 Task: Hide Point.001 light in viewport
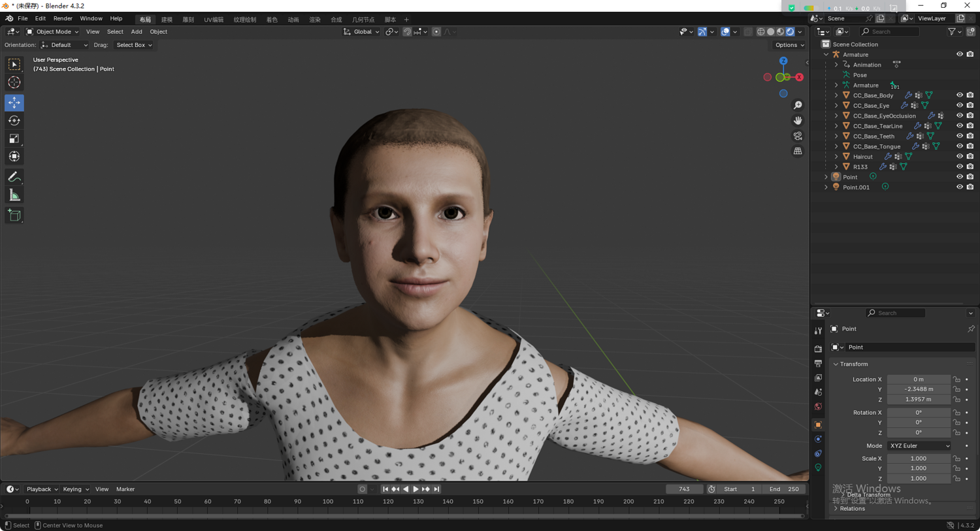click(x=959, y=187)
